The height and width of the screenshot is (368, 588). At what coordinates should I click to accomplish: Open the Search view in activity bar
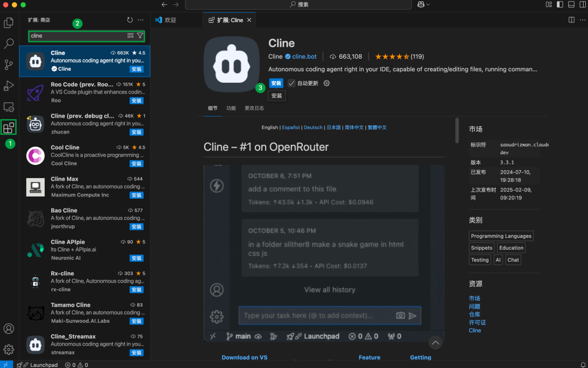click(9, 44)
